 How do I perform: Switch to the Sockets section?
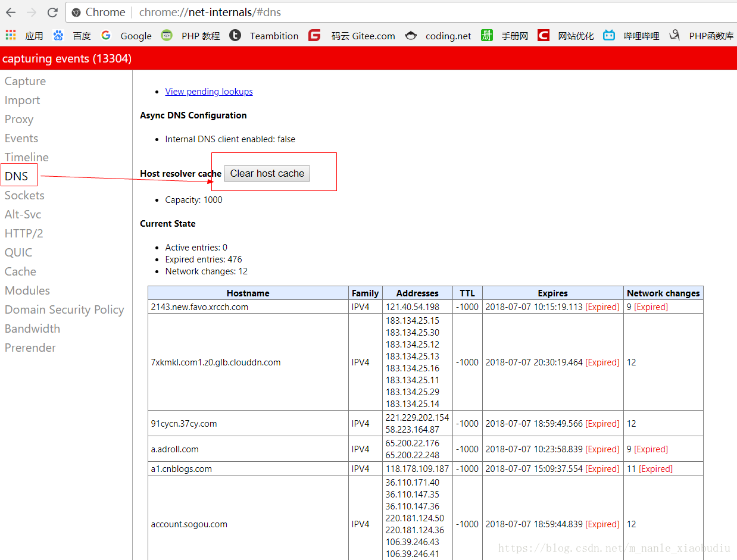(24, 195)
